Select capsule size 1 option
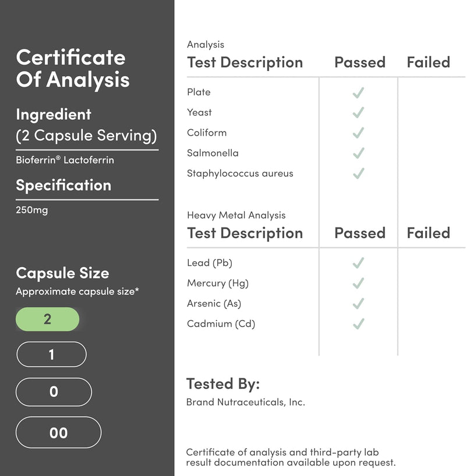The image size is (466, 476). 51,354
